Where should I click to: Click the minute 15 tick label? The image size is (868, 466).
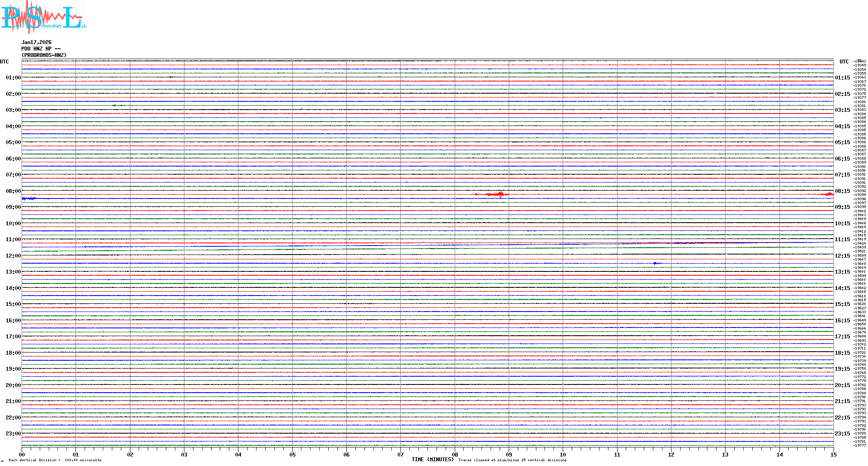pyautogui.click(x=833, y=454)
